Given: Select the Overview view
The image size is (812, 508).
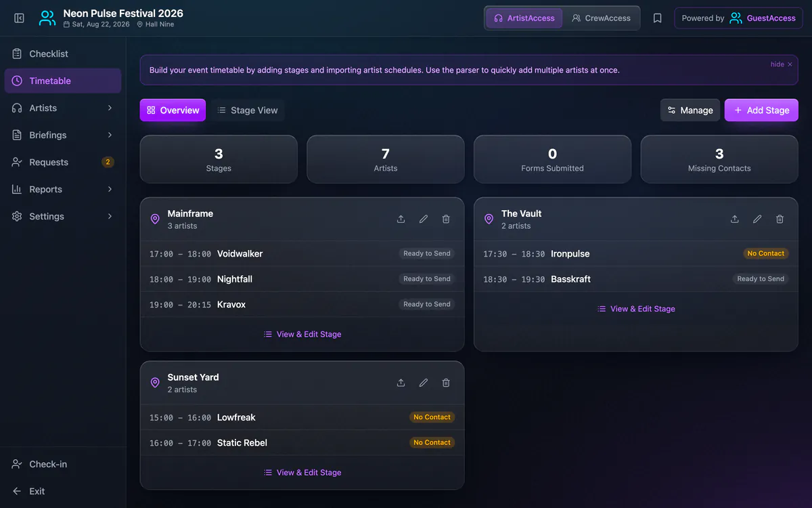Looking at the screenshot, I should (173, 110).
